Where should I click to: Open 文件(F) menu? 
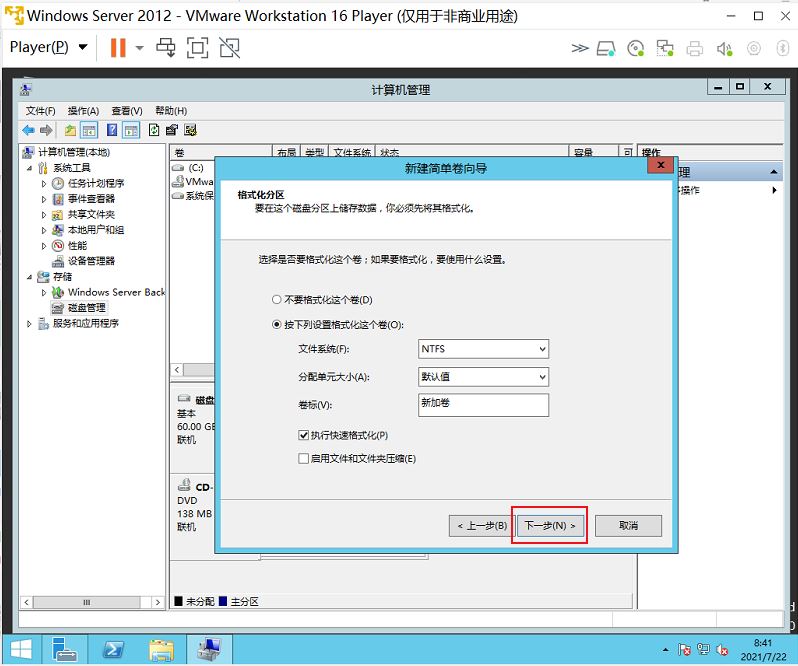click(x=40, y=110)
